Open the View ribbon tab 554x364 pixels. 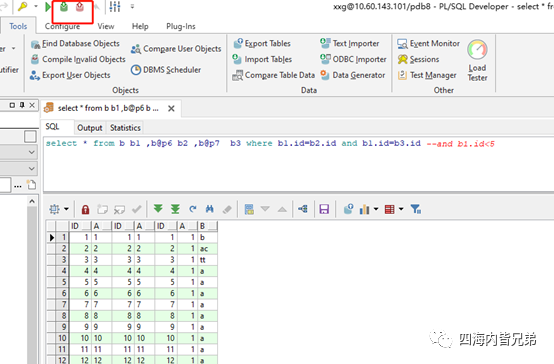click(106, 26)
